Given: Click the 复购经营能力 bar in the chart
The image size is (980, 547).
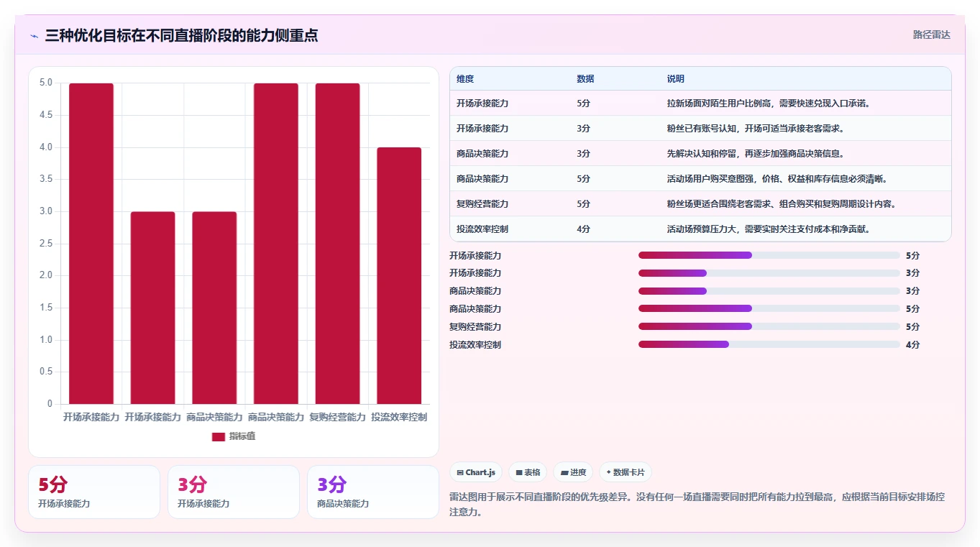Looking at the screenshot, I should pos(337,244).
